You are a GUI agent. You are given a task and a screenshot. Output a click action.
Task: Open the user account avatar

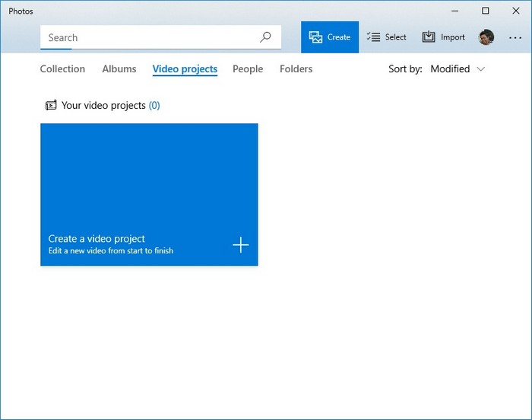[x=486, y=37]
